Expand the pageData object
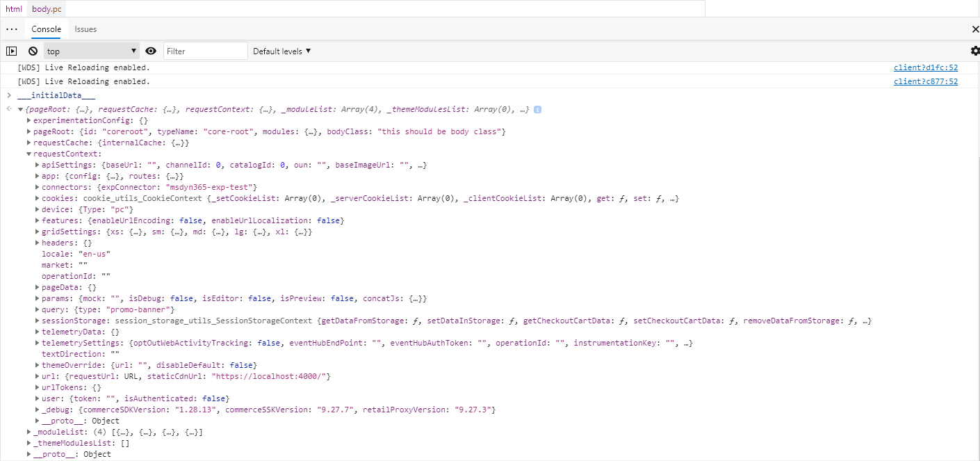 (x=37, y=287)
